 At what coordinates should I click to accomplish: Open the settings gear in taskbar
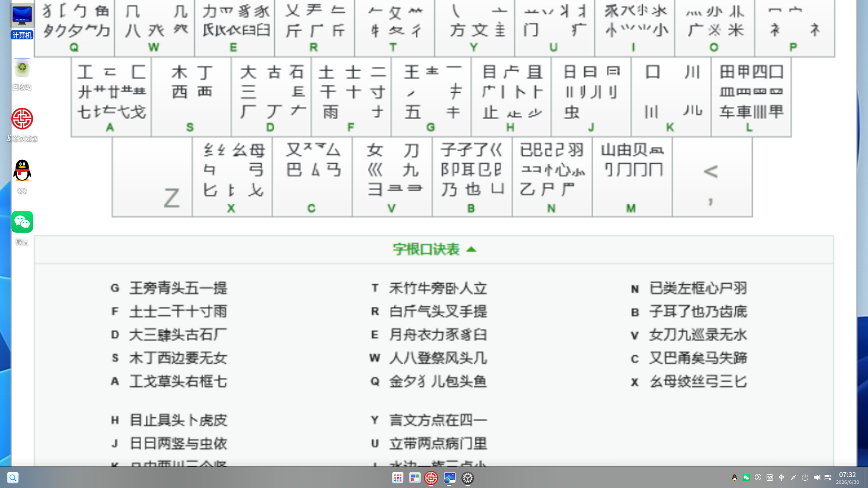click(x=467, y=478)
